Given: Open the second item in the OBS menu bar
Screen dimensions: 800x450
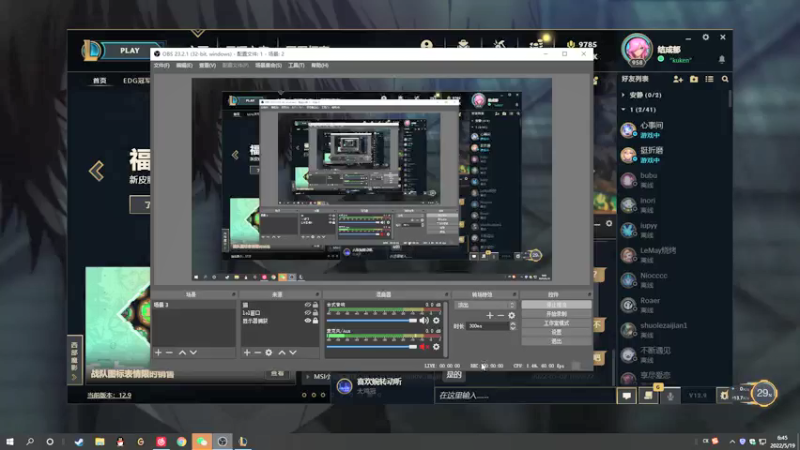Looking at the screenshot, I should pyautogui.click(x=184, y=65).
